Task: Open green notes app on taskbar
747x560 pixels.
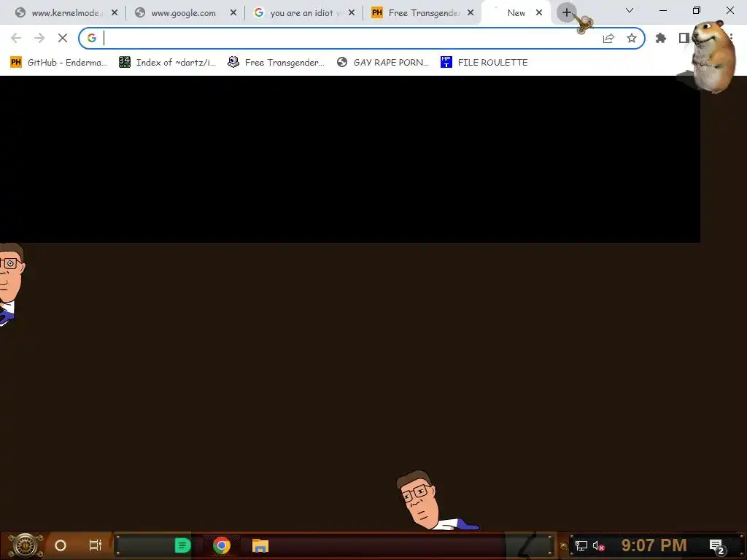Action: 182,545
